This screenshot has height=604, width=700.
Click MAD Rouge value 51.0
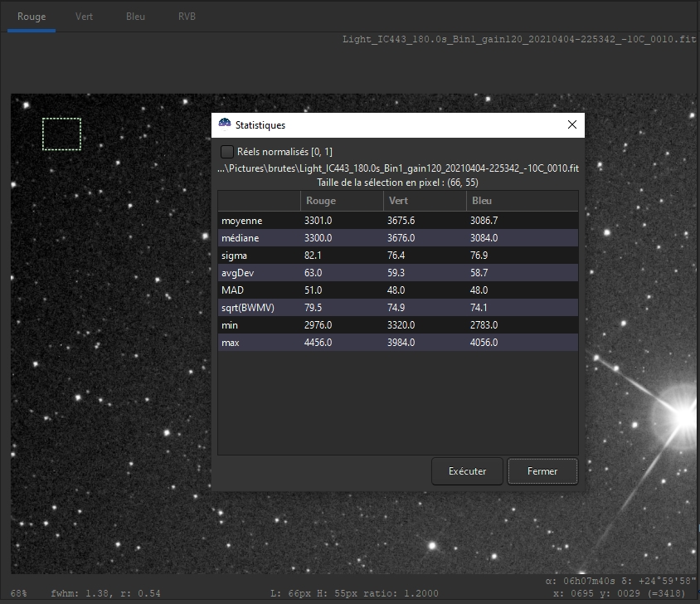pyautogui.click(x=313, y=290)
